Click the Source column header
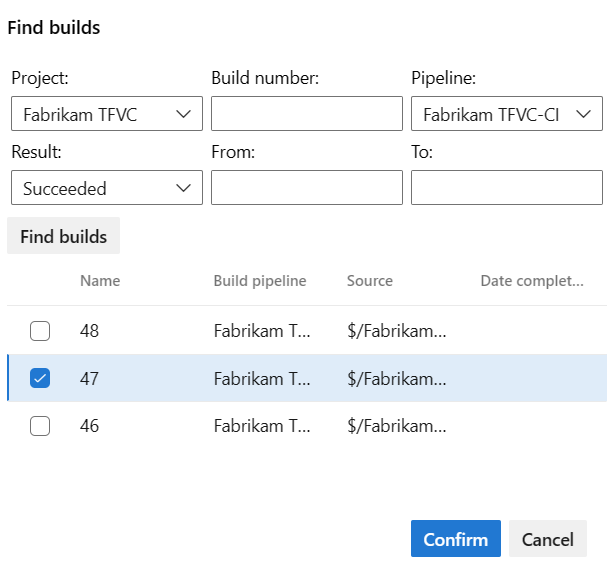This screenshot has height=586, width=610. 370,281
